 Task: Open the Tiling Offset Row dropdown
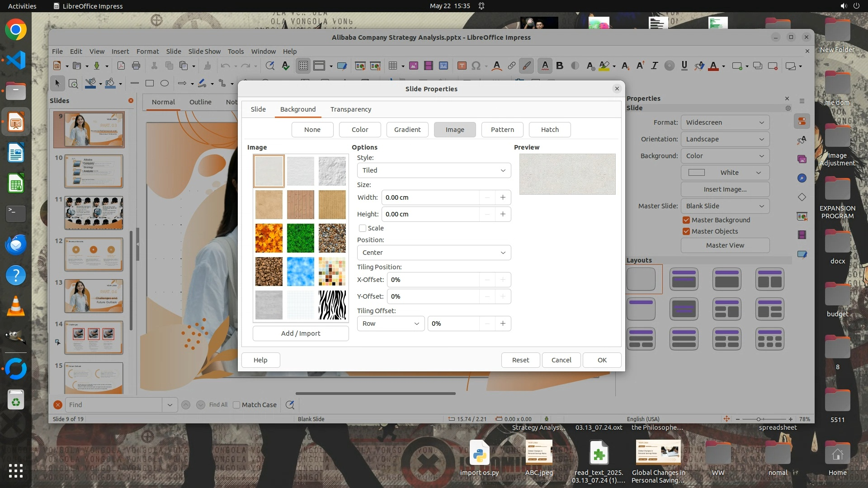click(x=391, y=324)
